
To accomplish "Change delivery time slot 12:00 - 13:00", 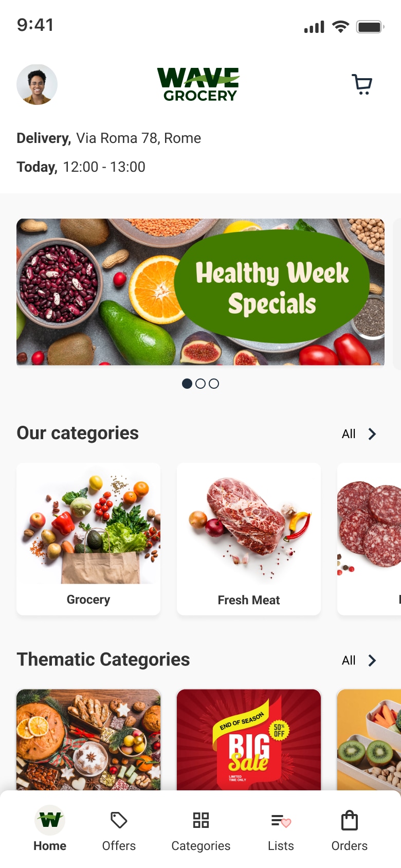I will [x=104, y=167].
